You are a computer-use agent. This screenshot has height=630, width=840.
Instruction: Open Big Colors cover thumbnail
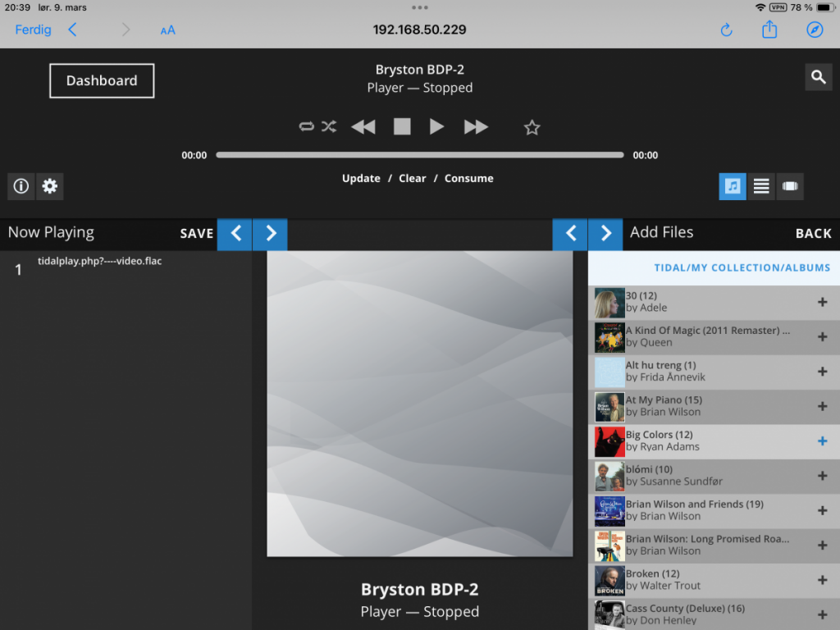[x=609, y=441]
